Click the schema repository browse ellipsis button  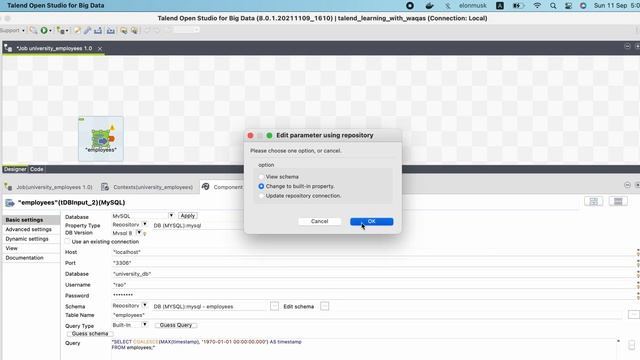tap(274, 306)
